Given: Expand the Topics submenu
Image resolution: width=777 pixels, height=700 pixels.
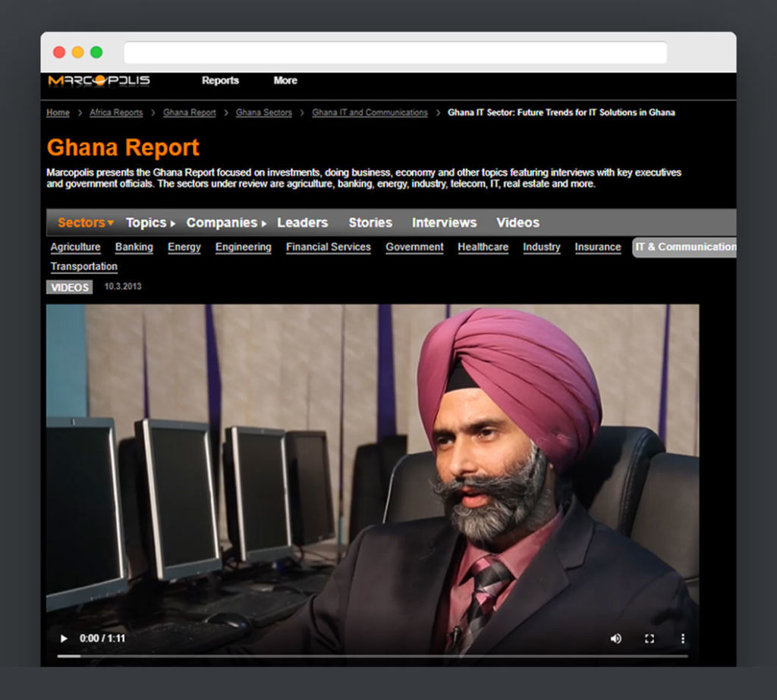Looking at the screenshot, I should point(144,222).
